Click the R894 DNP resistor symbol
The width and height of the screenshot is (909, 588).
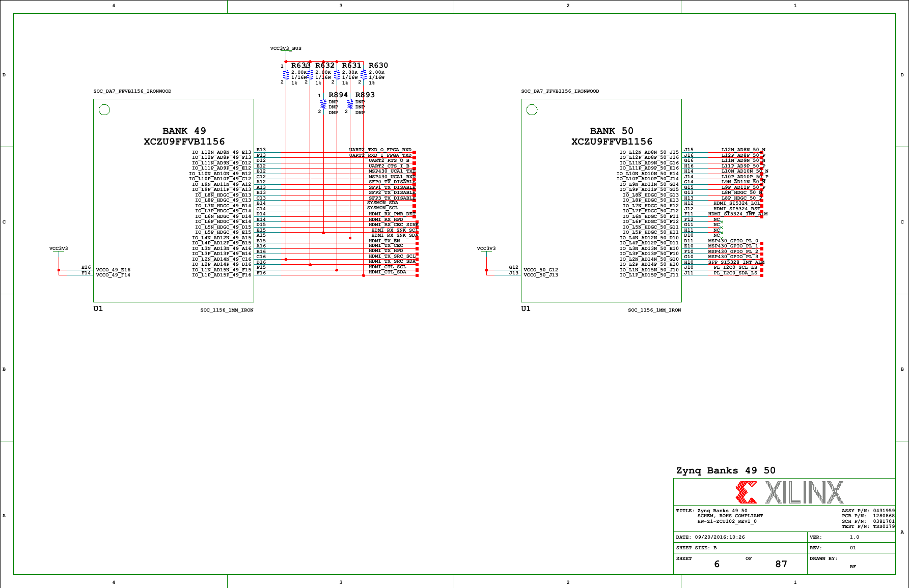(x=323, y=104)
